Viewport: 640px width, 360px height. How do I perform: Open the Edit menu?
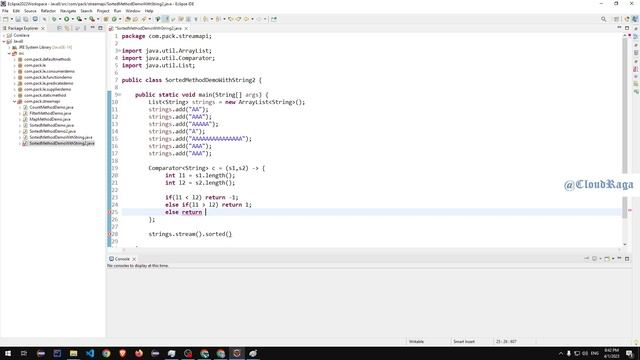[x=16, y=11]
